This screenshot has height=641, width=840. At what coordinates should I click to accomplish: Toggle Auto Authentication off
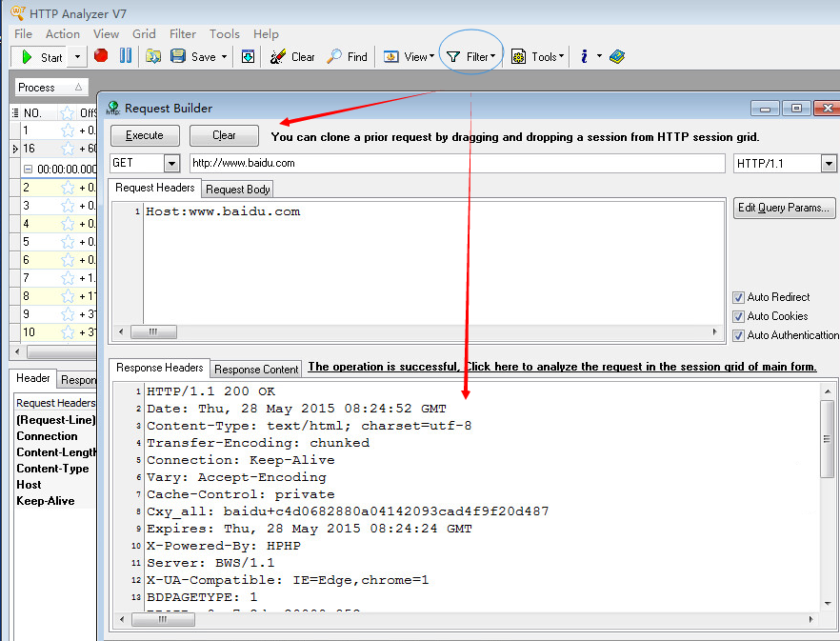pyautogui.click(x=739, y=334)
